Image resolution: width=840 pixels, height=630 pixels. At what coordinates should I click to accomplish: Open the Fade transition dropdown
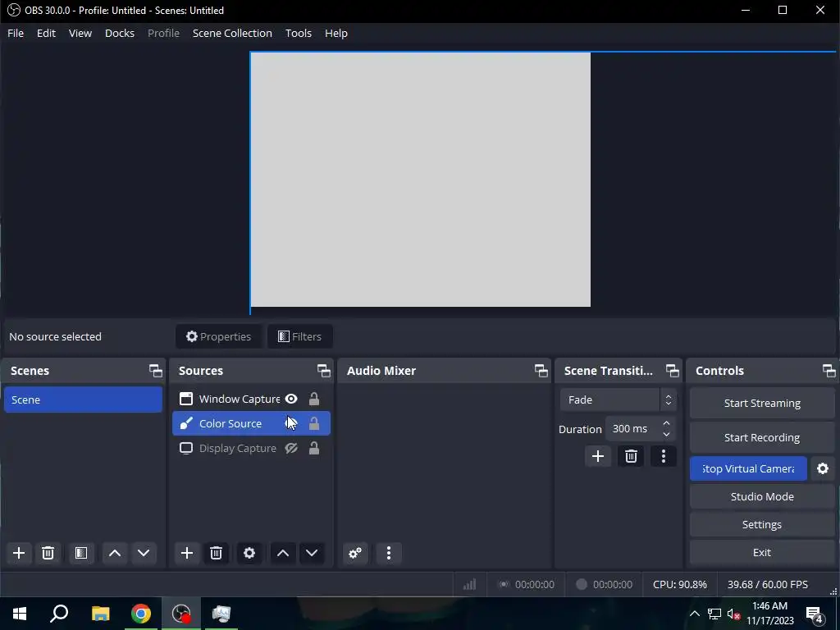tap(619, 399)
